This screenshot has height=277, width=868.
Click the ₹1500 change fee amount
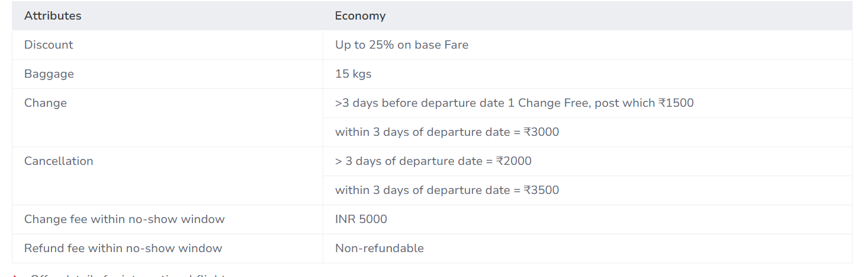click(x=676, y=103)
